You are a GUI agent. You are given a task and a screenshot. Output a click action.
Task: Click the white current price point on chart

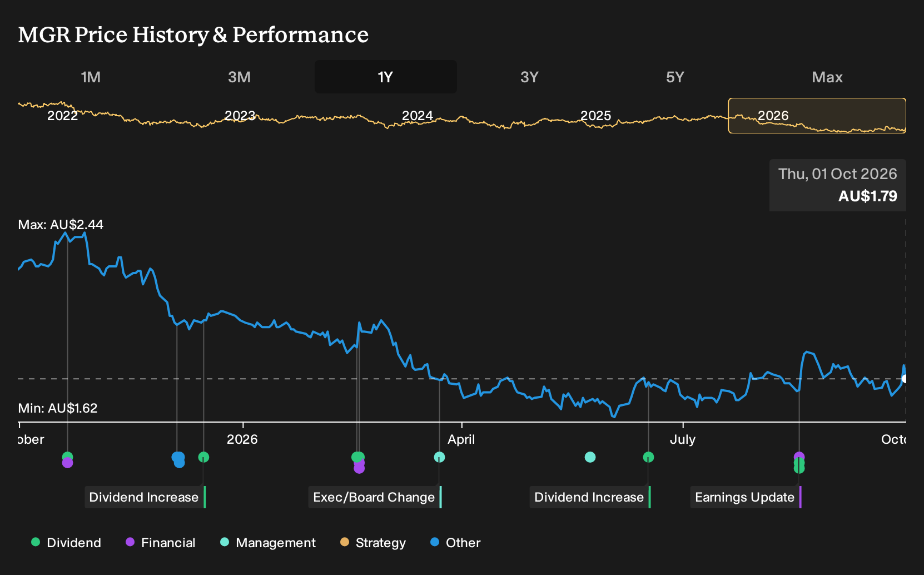pyautogui.click(x=905, y=379)
